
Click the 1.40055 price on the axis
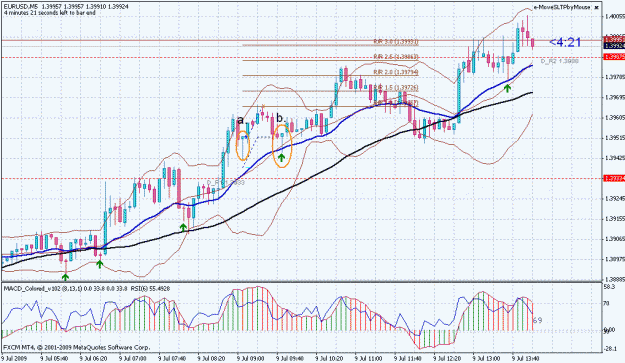tap(614, 17)
